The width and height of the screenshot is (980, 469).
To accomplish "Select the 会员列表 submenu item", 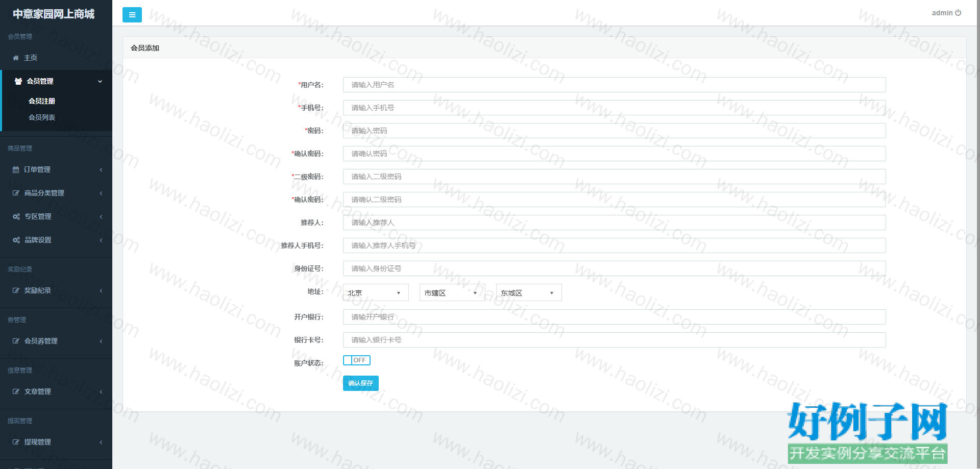I will [42, 117].
